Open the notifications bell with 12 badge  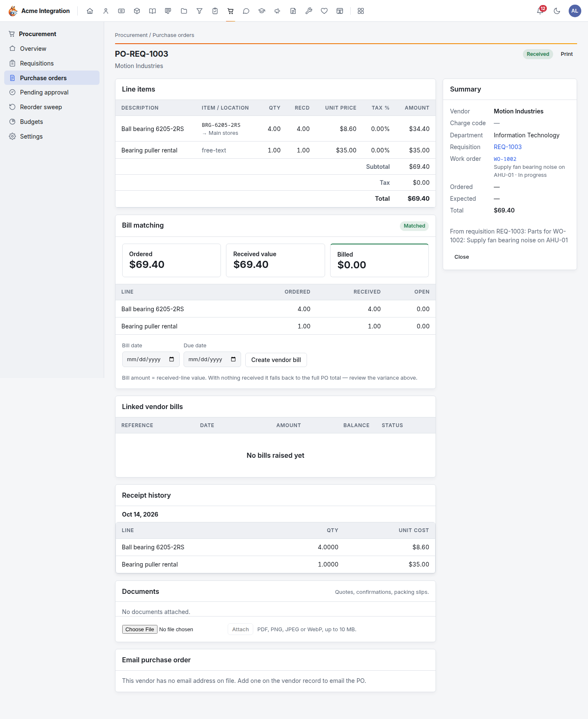tap(541, 11)
